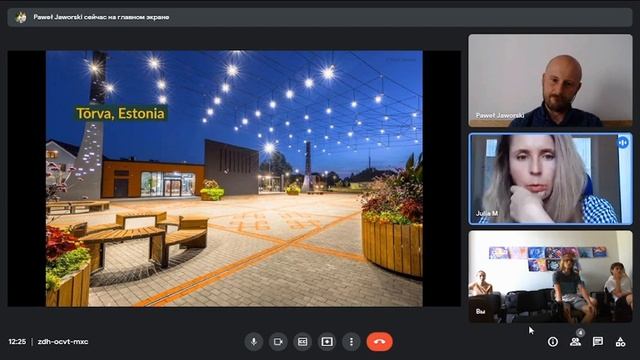Open the activities panel
The image size is (640, 360).
(620, 342)
